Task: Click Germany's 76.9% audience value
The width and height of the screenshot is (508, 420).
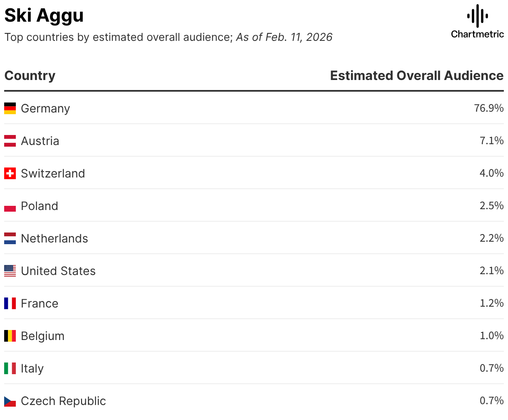Action: [x=488, y=108]
